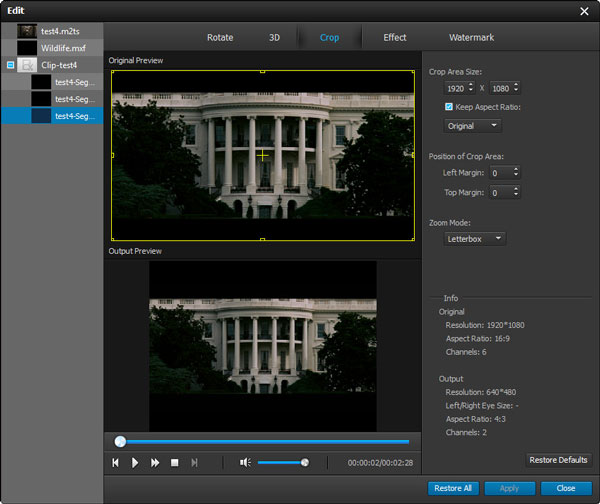Collapse the Clip-test4 tree node
This screenshot has height=504, width=600.
point(10,65)
